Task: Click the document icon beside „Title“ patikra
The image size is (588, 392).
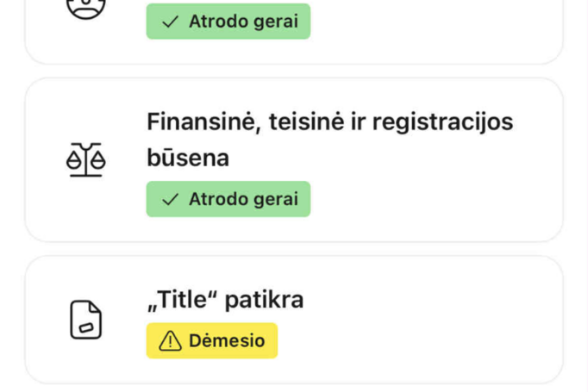Action: pos(85,320)
